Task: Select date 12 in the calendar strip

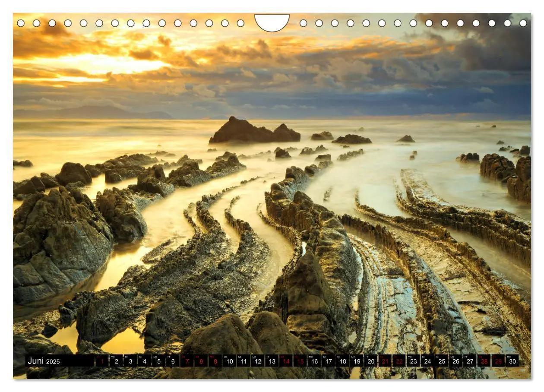Action: click(x=258, y=361)
